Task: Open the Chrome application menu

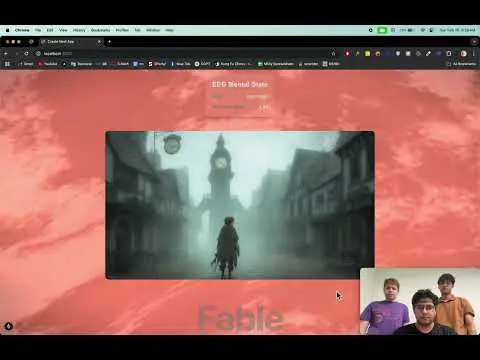Action: [x=22, y=30]
